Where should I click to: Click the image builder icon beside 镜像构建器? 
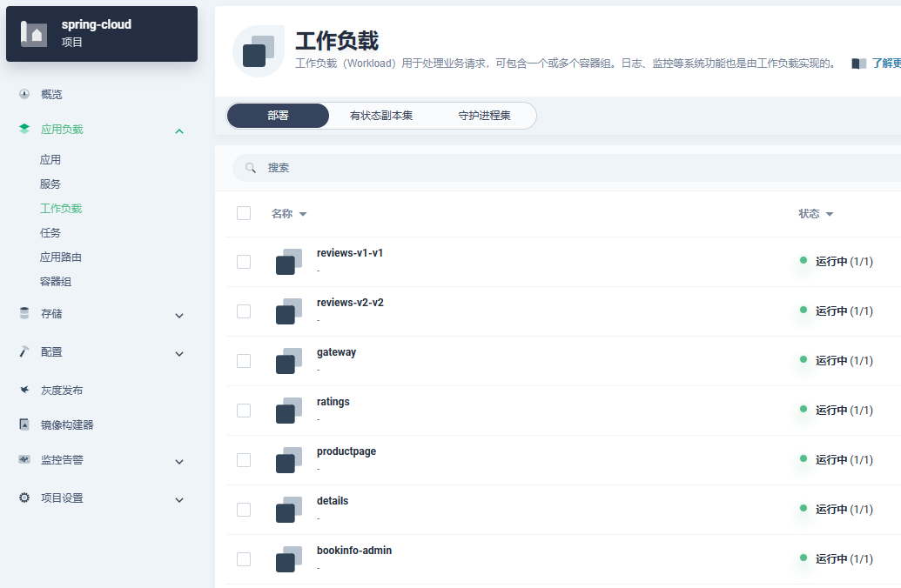pyautogui.click(x=24, y=424)
